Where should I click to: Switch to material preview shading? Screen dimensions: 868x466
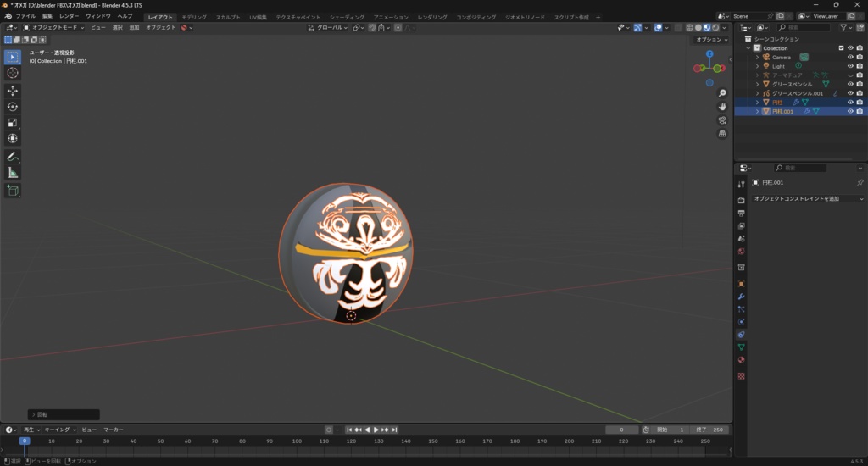tap(707, 28)
